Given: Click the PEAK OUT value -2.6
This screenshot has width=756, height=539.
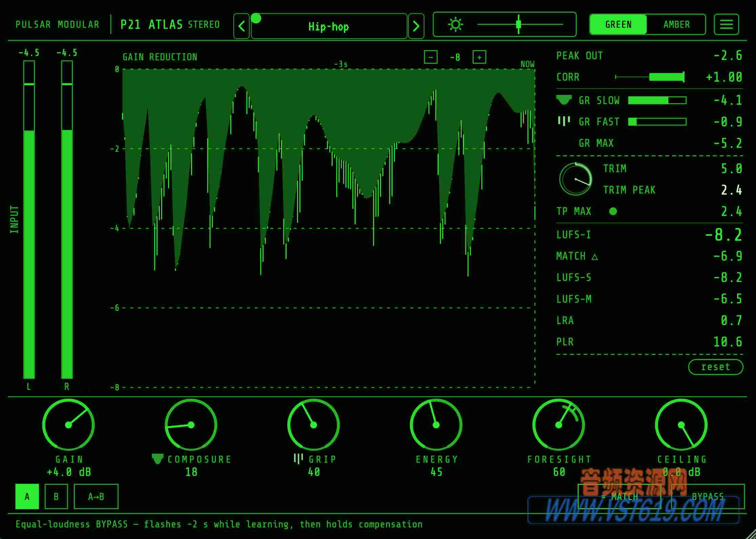Looking at the screenshot, I should click(x=728, y=55).
